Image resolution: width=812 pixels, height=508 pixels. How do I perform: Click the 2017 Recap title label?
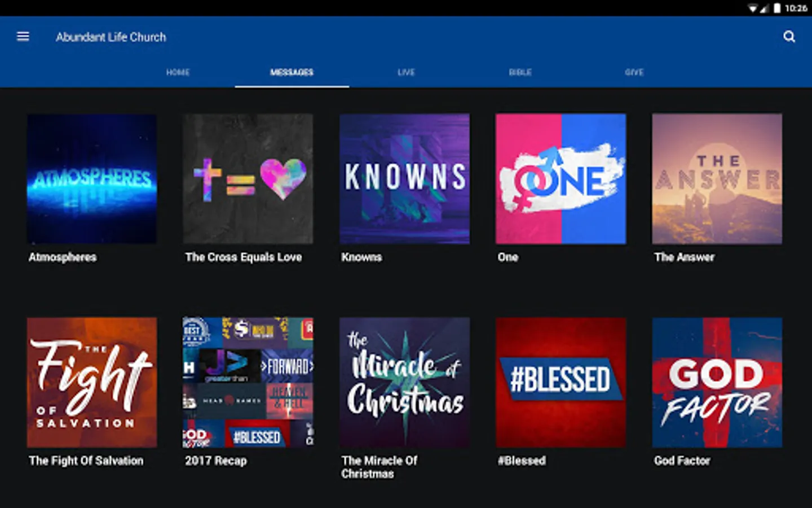click(x=216, y=461)
